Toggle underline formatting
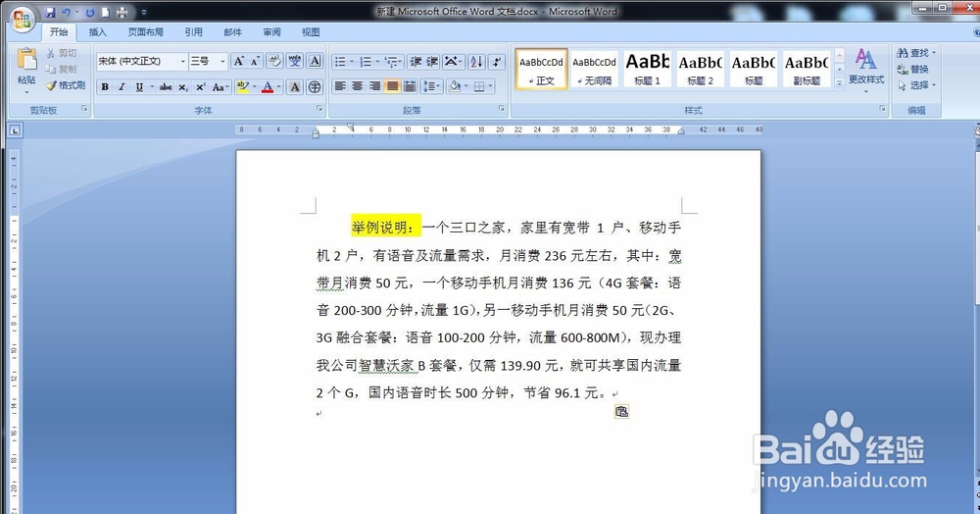 pyautogui.click(x=139, y=87)
